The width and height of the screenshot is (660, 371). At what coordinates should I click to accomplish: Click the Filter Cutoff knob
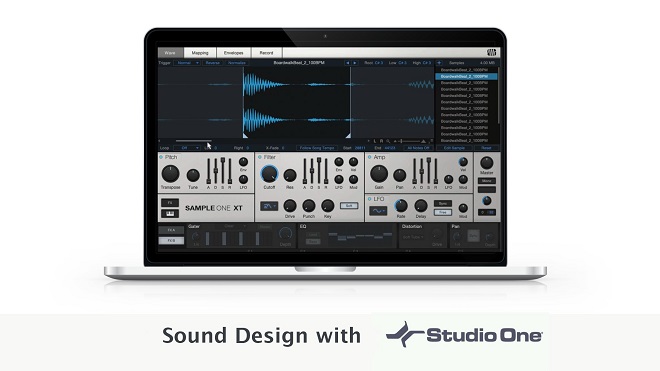(x=269, y=173)
